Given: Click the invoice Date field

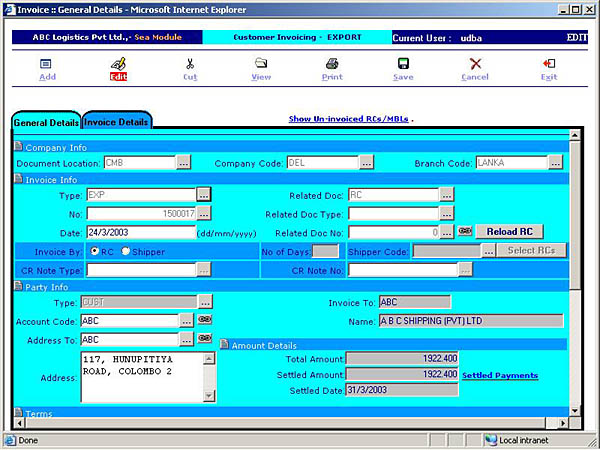Looking at the screenshot, I should [141, 233].
